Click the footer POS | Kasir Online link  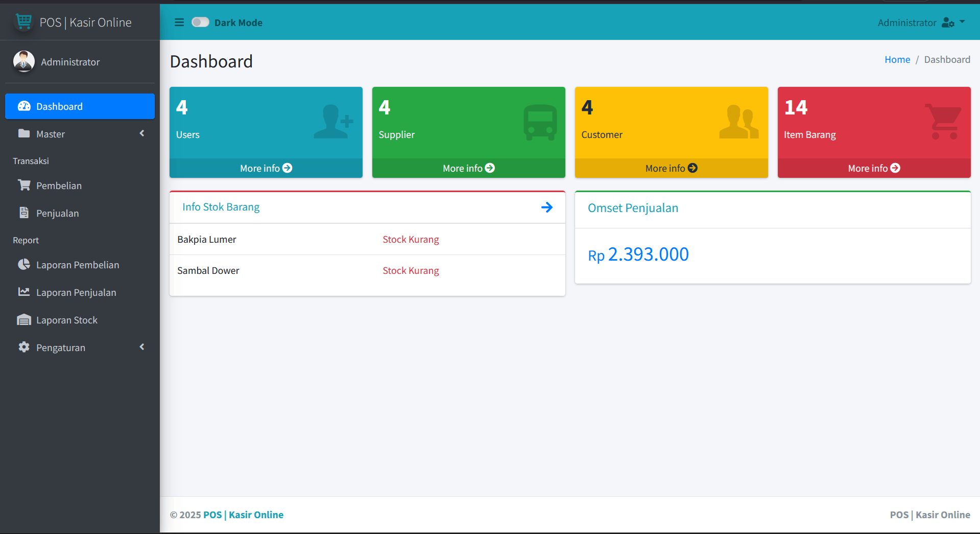coord(243,515)
